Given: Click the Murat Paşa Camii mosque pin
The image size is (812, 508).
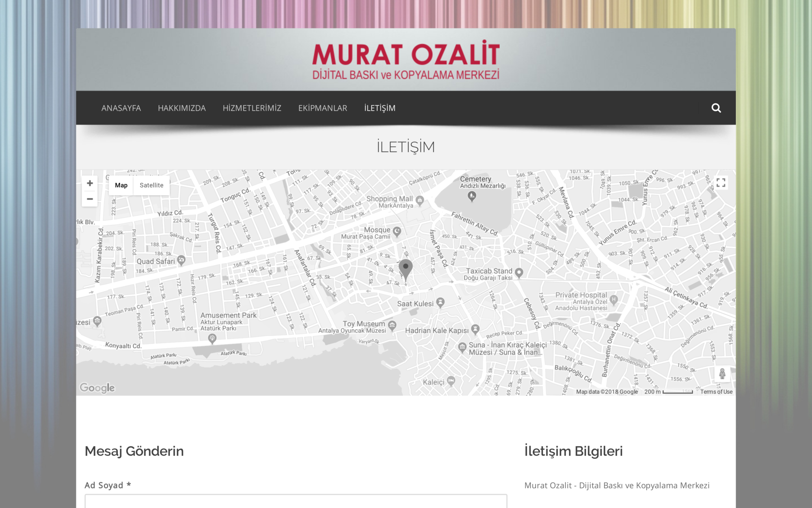Looking at the screenshot, I should point(397,232).
